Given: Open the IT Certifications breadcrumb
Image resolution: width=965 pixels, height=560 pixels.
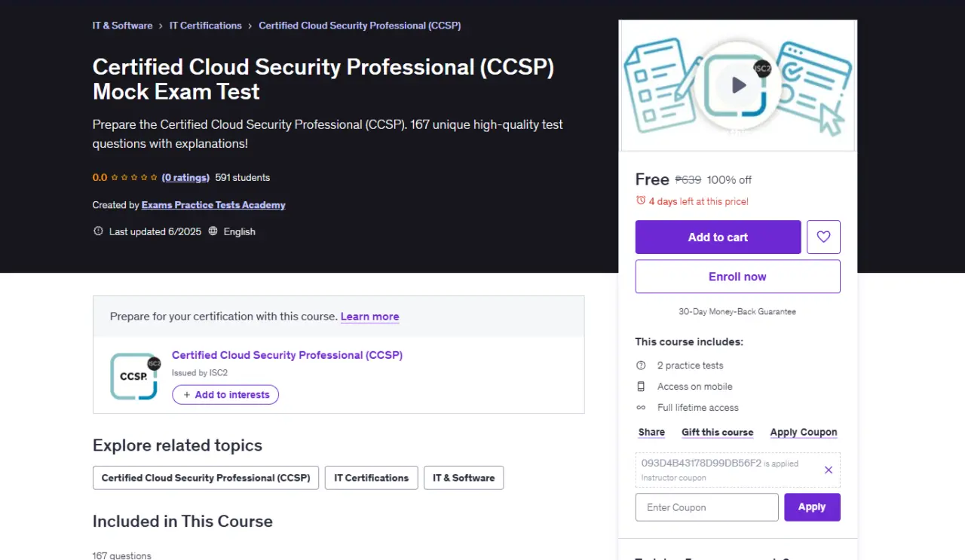Looking at the screenshot, I should tap(205, 26).
